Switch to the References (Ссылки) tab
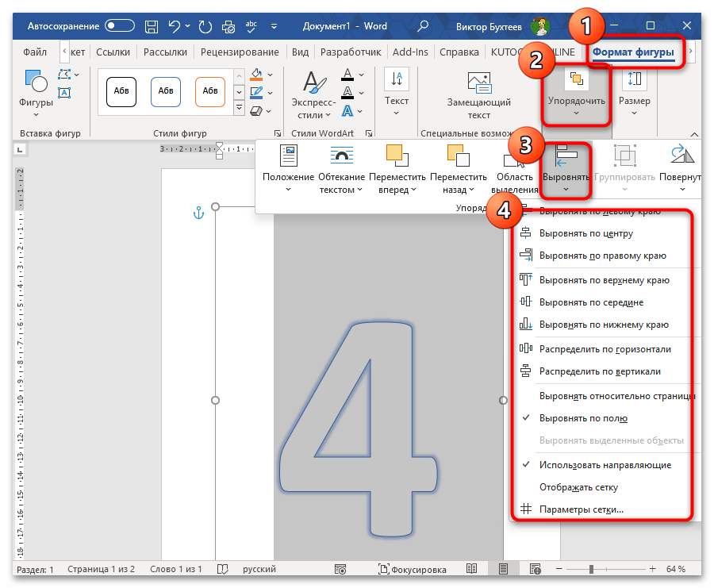 (x=113, y=52)
